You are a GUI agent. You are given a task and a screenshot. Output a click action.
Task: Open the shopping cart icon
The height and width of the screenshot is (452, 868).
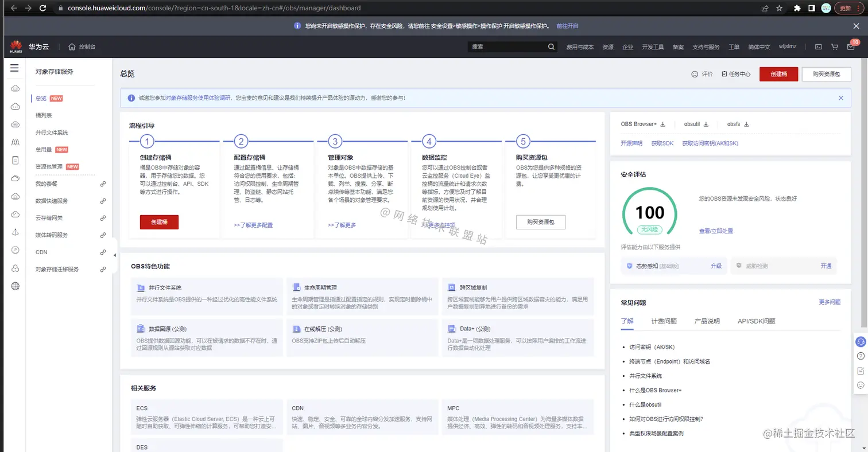point(835,47)
